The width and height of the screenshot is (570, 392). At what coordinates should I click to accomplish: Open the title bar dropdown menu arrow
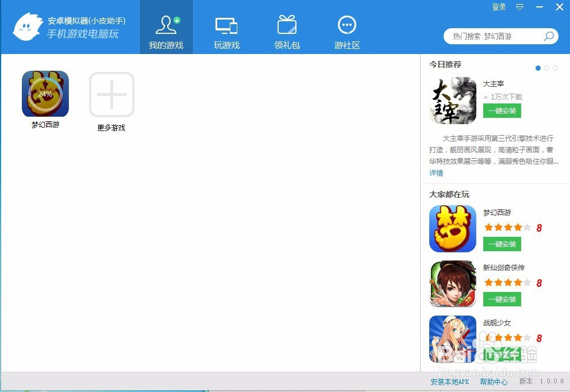coord(520,7)
